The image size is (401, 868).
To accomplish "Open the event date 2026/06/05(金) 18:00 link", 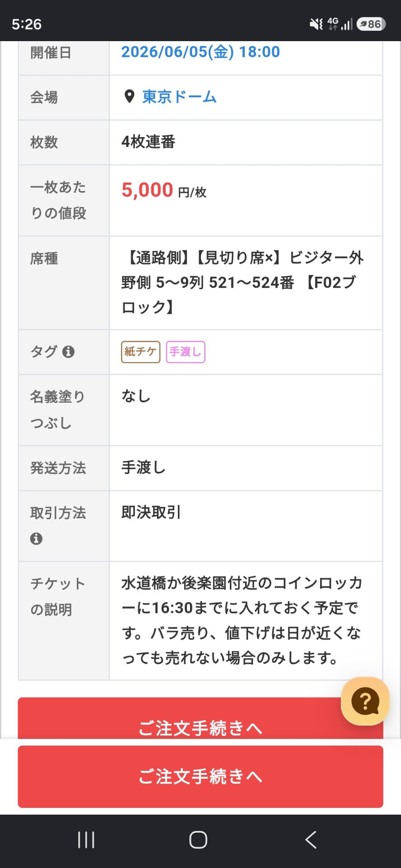I will 200,52.
